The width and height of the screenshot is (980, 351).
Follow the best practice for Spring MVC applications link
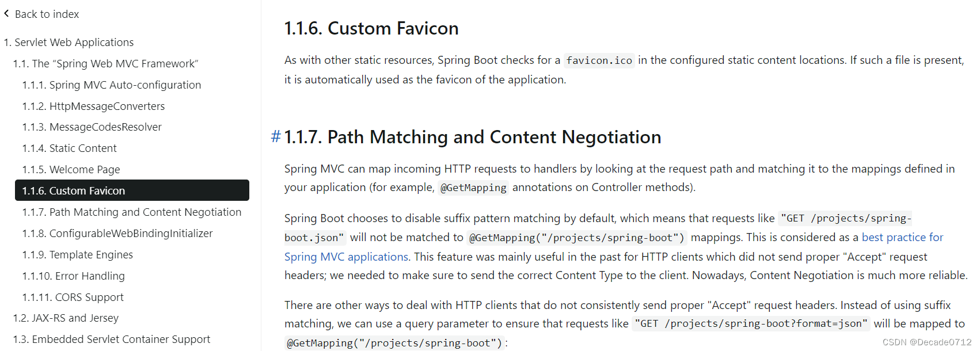click(x=902, y=237)
